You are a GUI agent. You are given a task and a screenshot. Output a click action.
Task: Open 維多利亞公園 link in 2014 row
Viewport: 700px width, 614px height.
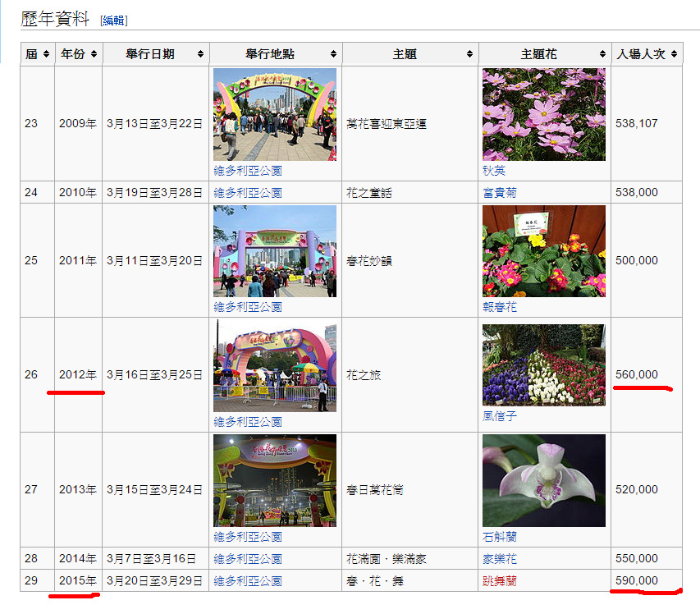coord(248,559)
